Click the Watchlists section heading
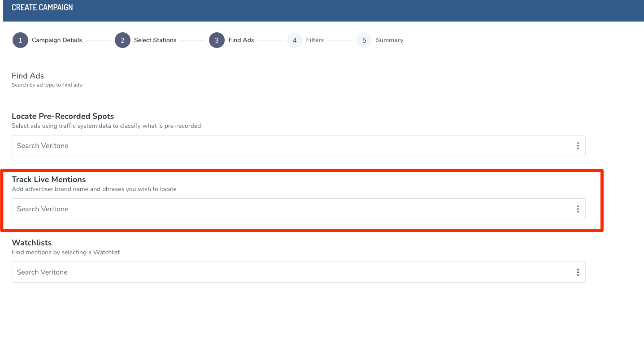Viewport: 644px width, 349px height. click(31, 243)
